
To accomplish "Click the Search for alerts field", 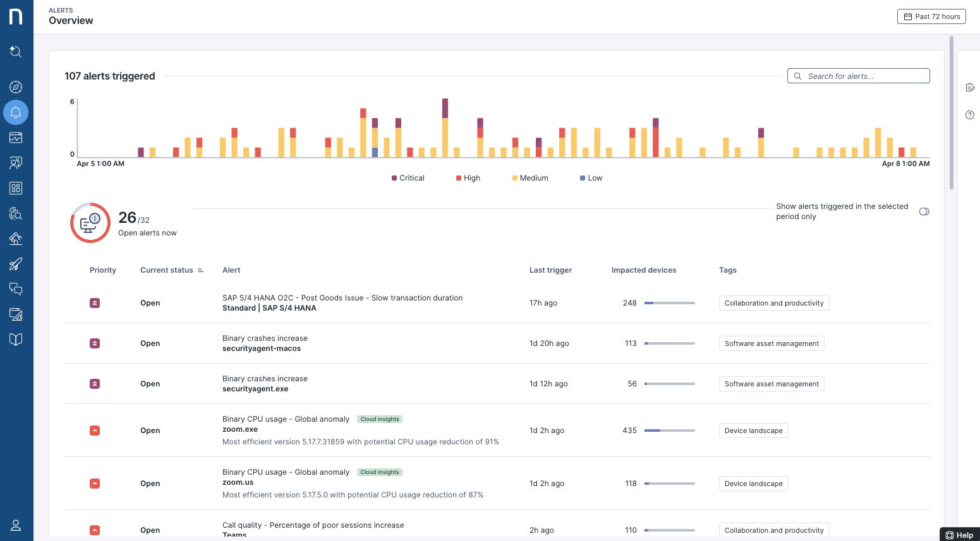I will [858, 76].
